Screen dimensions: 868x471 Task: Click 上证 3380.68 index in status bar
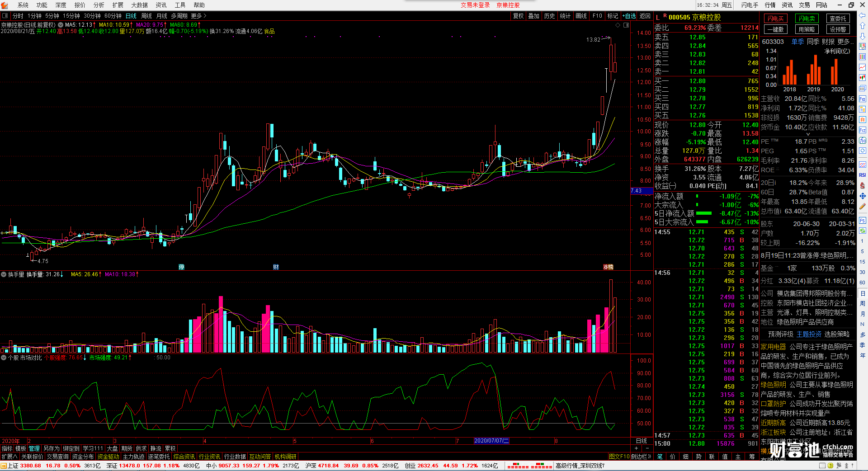click(24, 466)
